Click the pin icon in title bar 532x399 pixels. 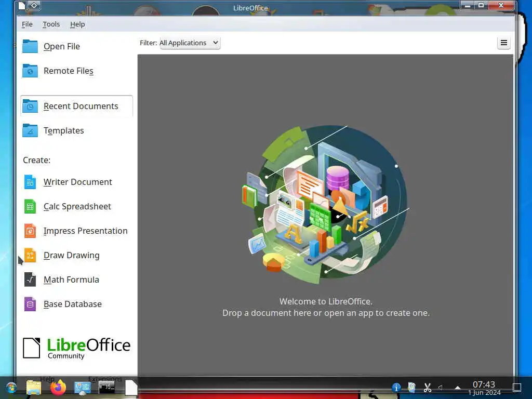pos(34,5)
